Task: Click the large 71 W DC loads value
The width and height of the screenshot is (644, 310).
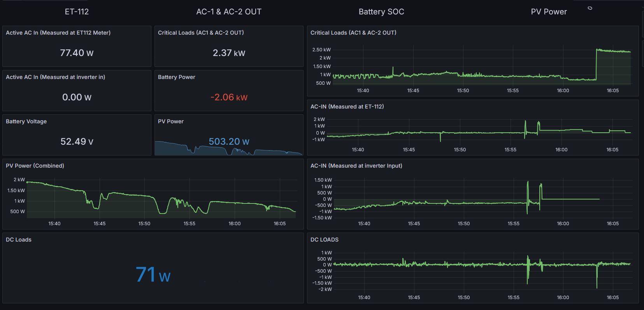Action: (153, 275)
